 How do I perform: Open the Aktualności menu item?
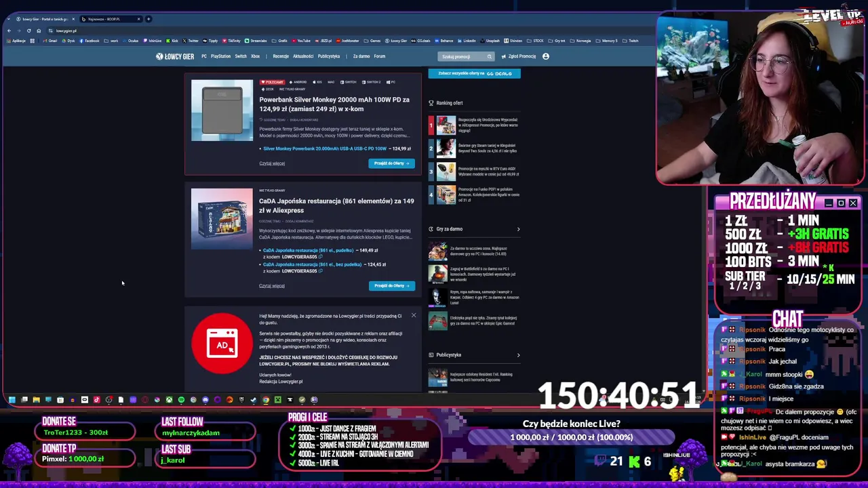(303, 56)
